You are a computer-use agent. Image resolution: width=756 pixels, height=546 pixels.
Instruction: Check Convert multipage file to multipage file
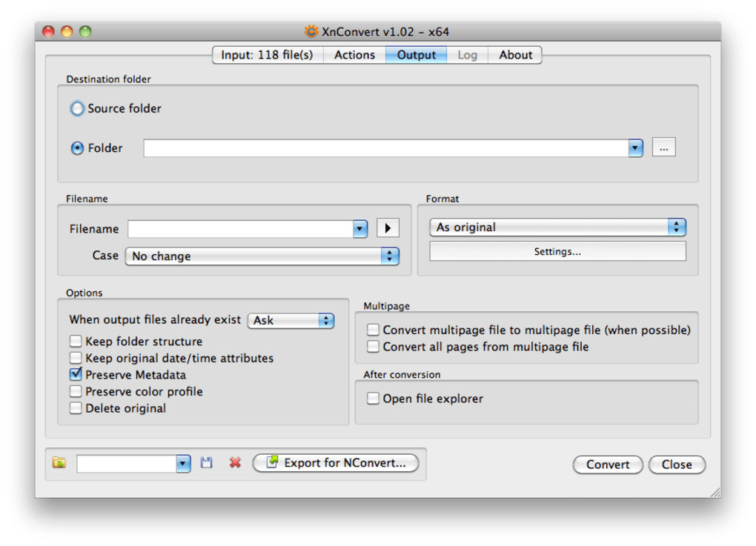pyautogui.click(x=373, y=330)
